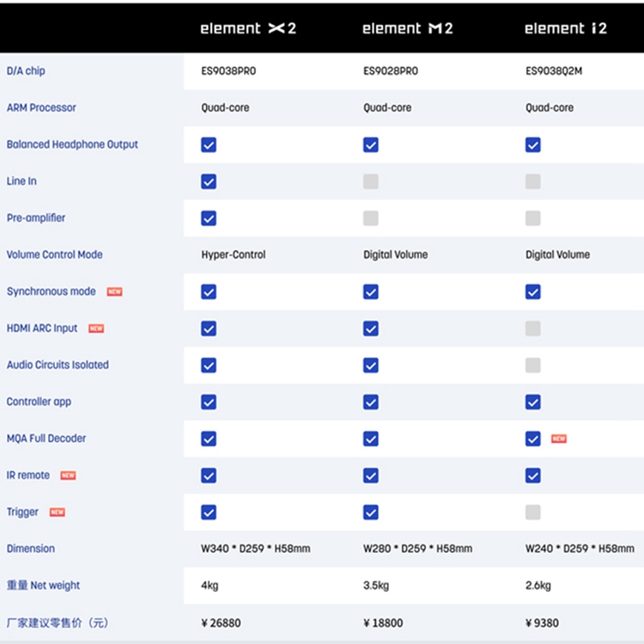Click the ES9038PRO chip value
Viewport: 644px width, 644px height.
(228, 71)
